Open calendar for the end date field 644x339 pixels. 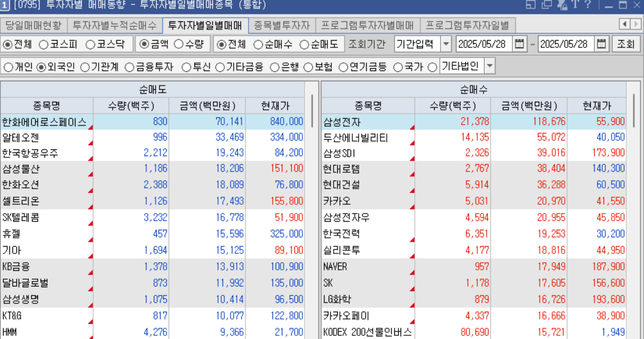[602, 44]
